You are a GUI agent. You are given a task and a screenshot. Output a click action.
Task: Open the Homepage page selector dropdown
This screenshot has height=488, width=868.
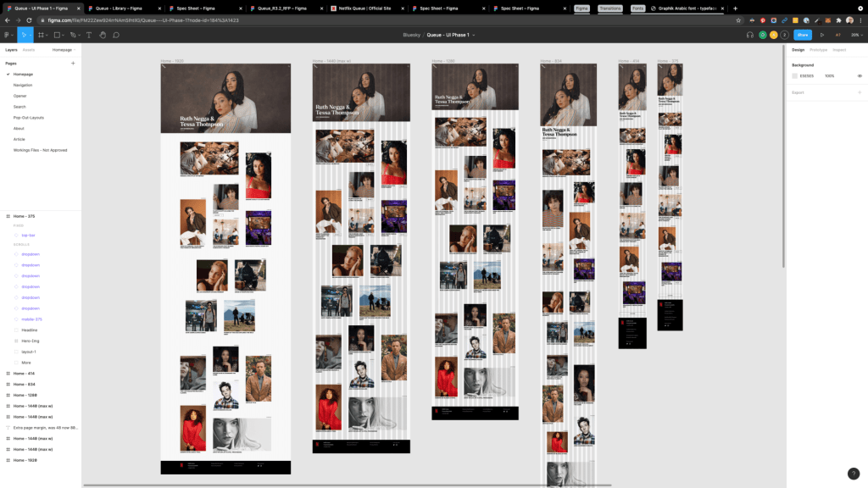[64, 50]
